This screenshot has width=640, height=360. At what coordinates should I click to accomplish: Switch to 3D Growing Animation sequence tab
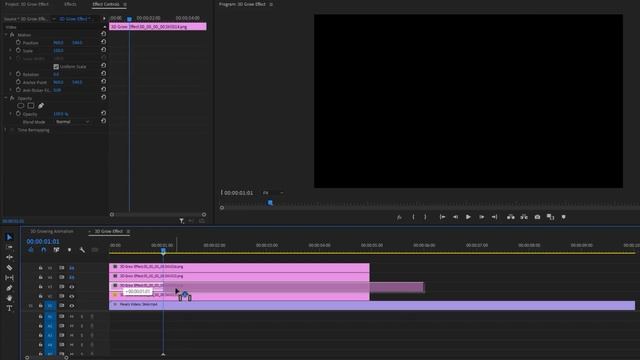click(x=52, y=231)
